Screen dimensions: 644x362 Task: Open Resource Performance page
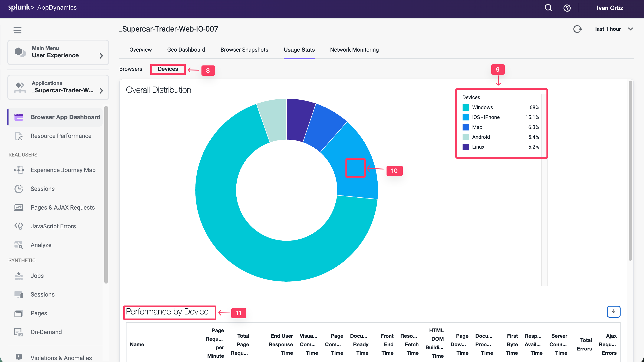(61, 136)
